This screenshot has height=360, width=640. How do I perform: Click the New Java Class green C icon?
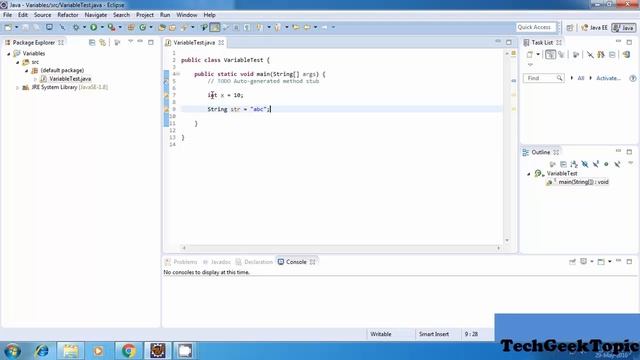click(142, 27)
